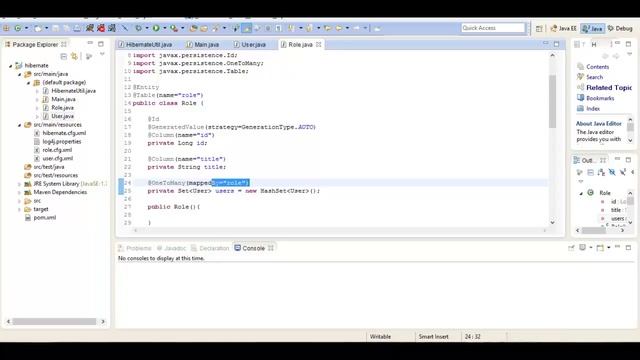The image size is (640, 360).
Task: Click the Index icon in Help panel
Action: click(580, 108)
